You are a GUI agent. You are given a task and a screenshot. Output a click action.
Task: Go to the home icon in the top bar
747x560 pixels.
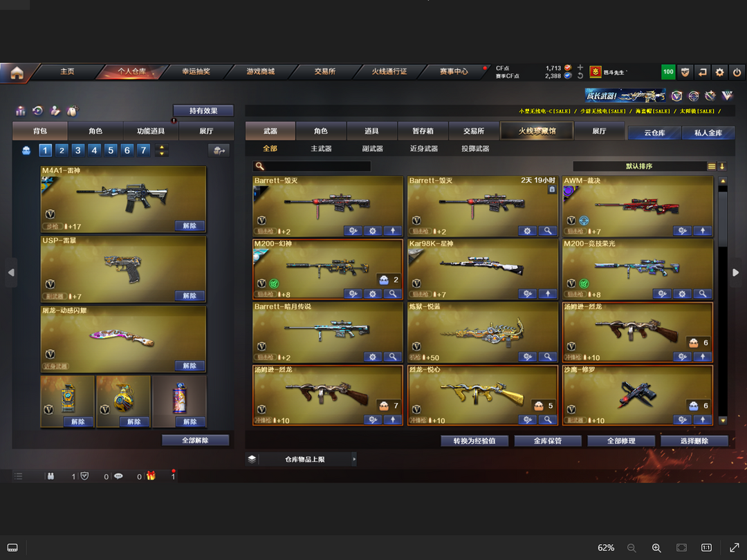17,73
